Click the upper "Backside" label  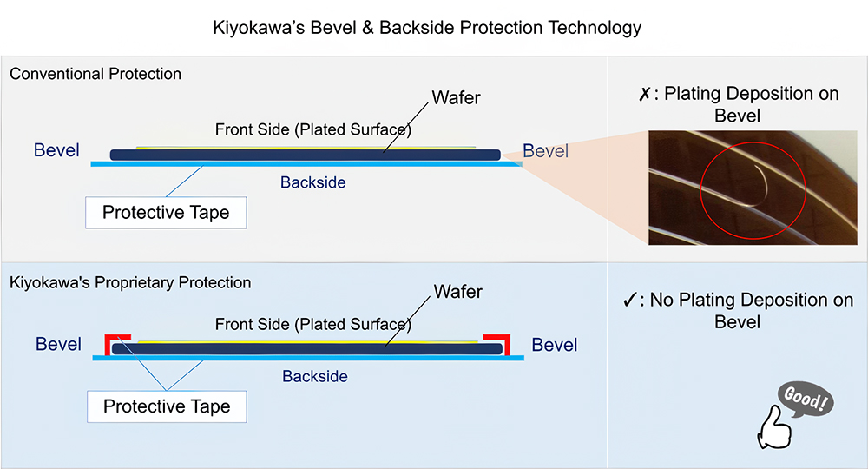pyautogui.click(x=312, y=182)
